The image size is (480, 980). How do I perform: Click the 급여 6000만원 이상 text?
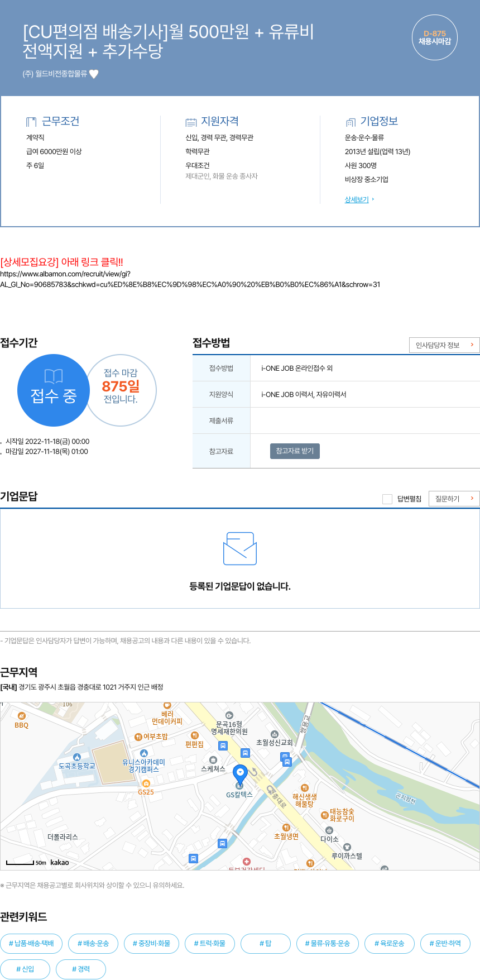click(54, 151)
